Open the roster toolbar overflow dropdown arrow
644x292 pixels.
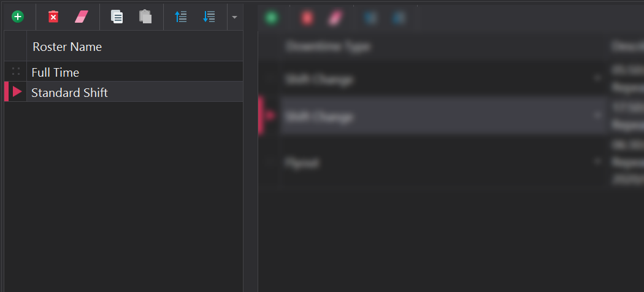(x=234, y=17)
